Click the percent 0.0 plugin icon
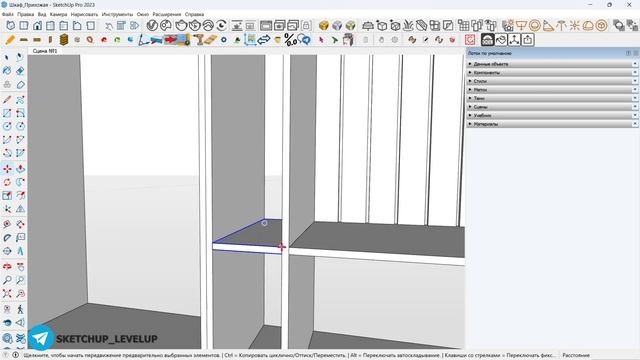The image size is (640, 360). [290, 40]
